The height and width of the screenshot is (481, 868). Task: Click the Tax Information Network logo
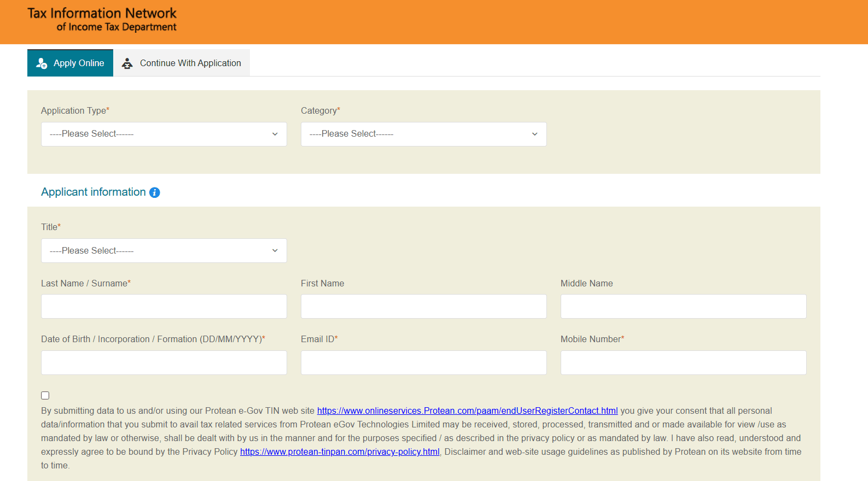pyautogui.click(x=102, y=20)
